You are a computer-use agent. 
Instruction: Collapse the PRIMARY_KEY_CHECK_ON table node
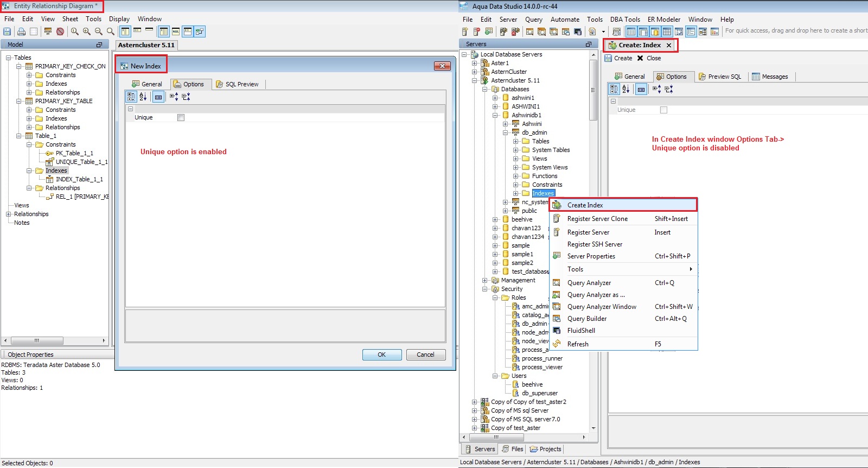(19, 66)
